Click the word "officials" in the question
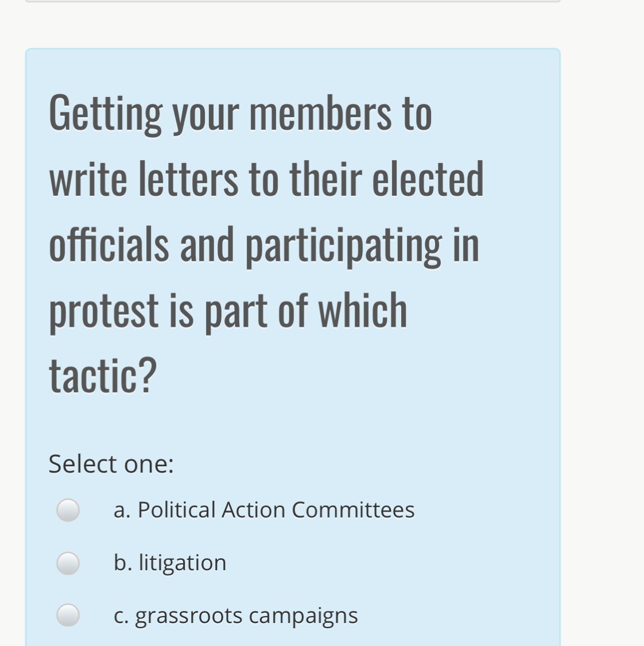Image resolution: width=644 pixels, height=646 pixels. click(108, 244)
